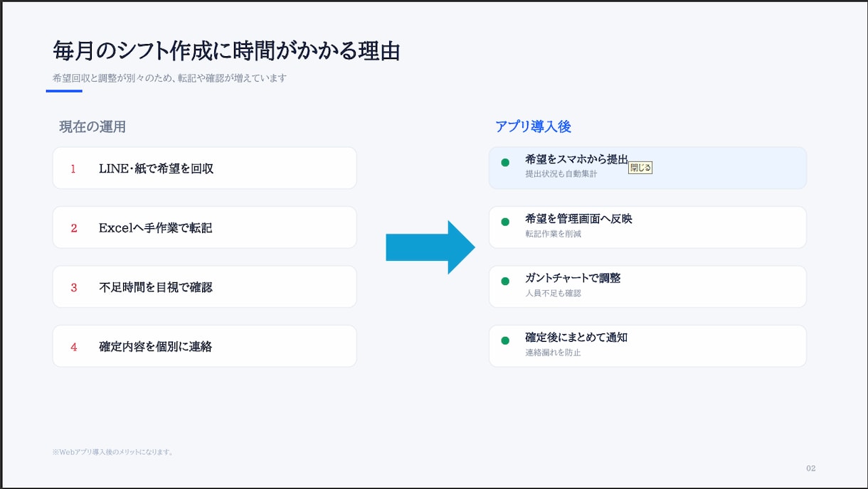
Task: Select the "確定後にまとめて通知" card
Action: (647, 346)
